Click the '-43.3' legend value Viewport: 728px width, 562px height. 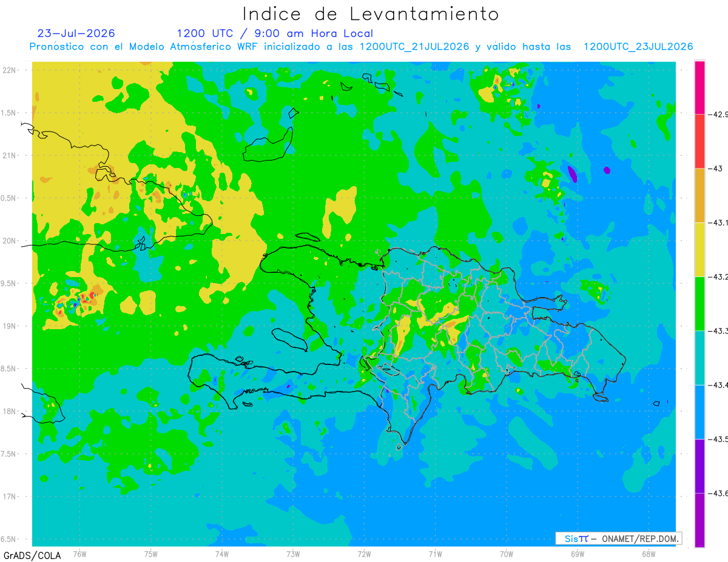718,330
